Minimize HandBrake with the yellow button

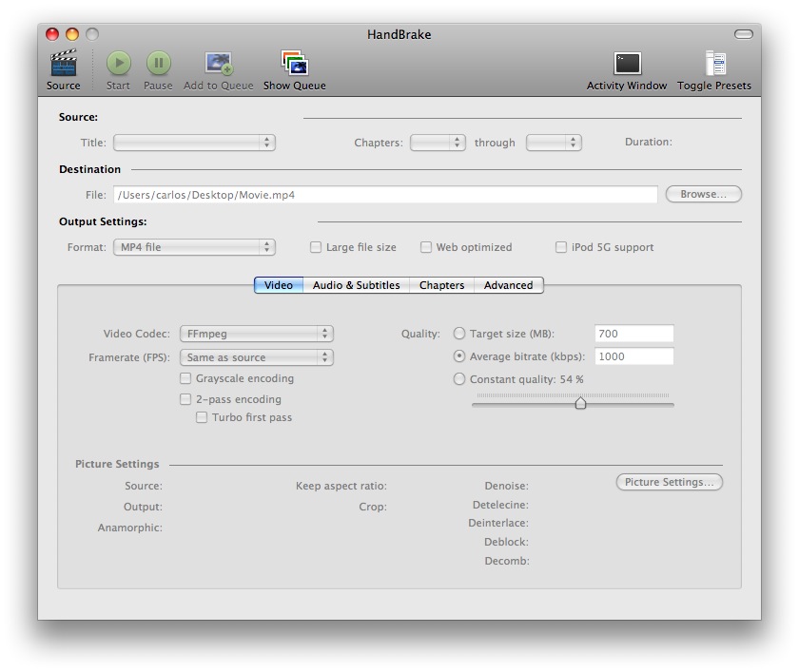tap(72, 34)
